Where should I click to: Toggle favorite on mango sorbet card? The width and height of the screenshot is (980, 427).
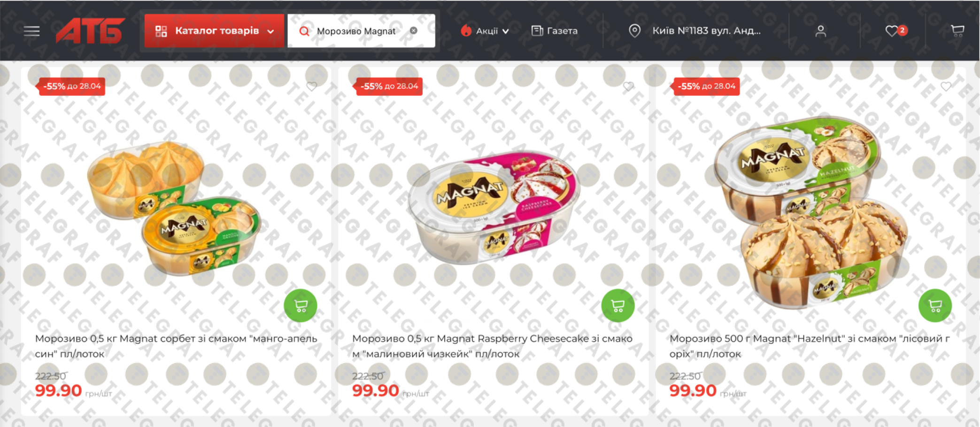point(311,86)
